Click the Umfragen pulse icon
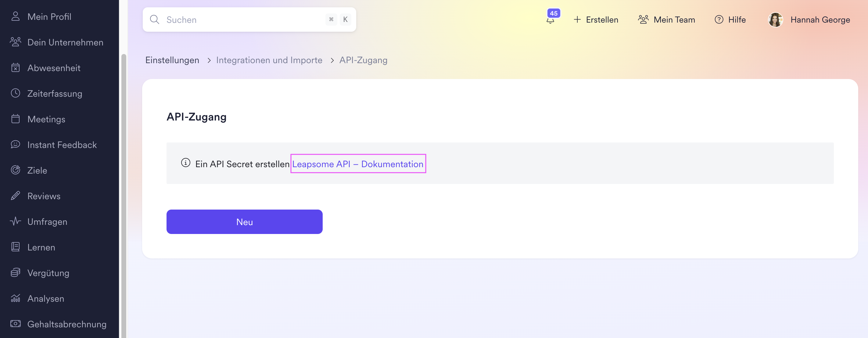868x338 pixels. (x=16, y=221)
